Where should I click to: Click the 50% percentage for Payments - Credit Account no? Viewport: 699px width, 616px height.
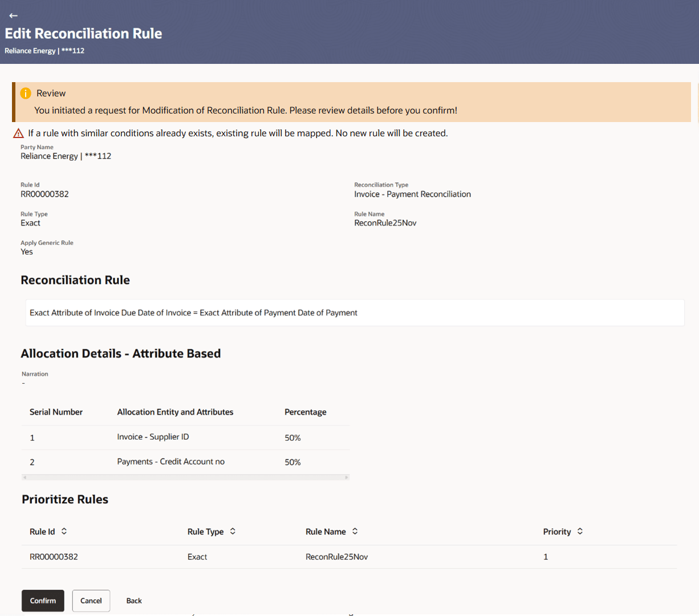292,462
